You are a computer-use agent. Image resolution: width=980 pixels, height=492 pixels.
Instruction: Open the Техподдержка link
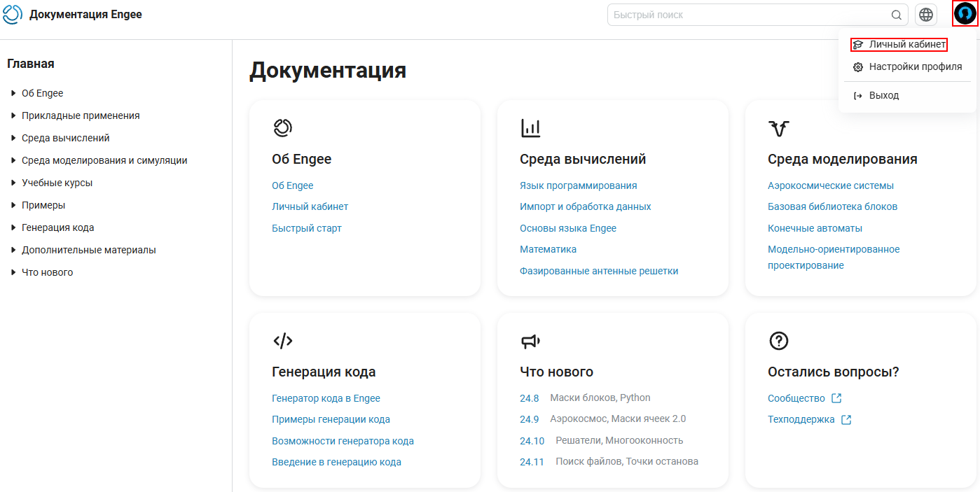tap(801, 420)
